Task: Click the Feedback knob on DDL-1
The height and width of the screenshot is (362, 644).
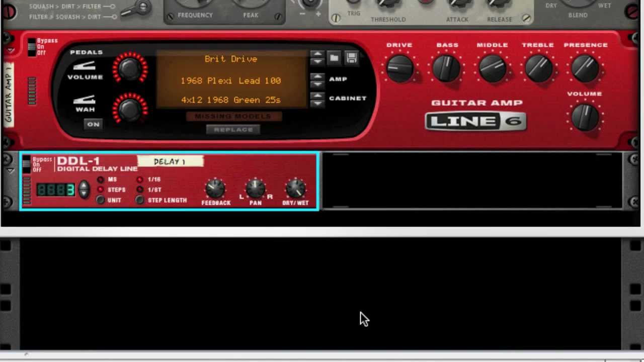Action: (215, 189)
